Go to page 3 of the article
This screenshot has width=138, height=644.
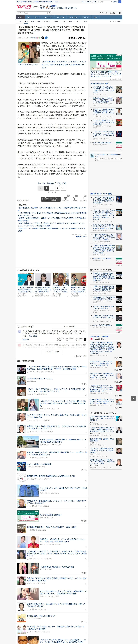(57, 188)
